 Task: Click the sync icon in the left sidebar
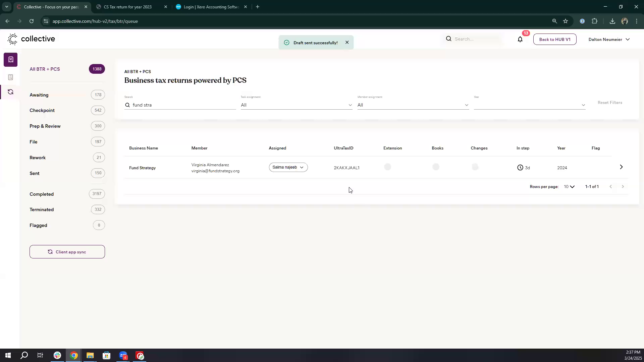click(x=10, y=92)
